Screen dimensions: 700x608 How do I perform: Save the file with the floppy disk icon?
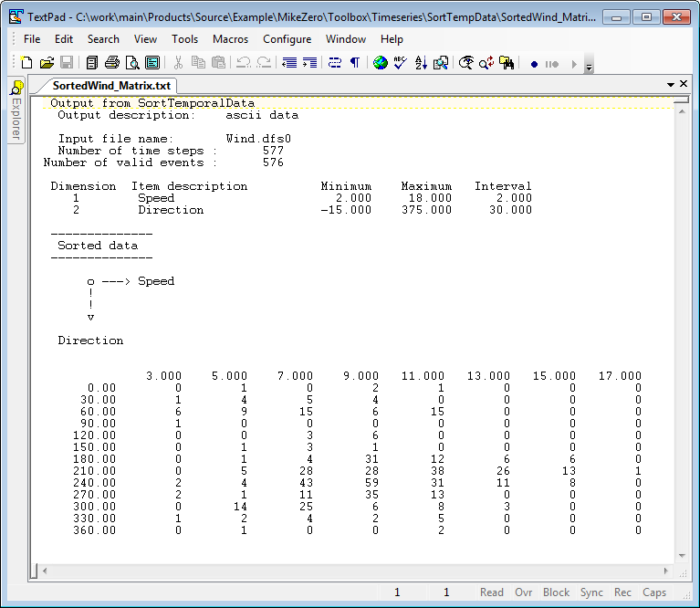click(67, 63)
